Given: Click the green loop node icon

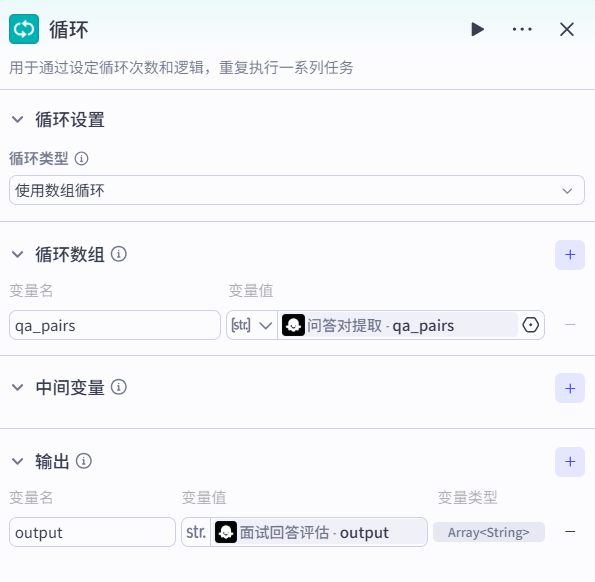Looking at the screenshot, I should click(24, 29).
